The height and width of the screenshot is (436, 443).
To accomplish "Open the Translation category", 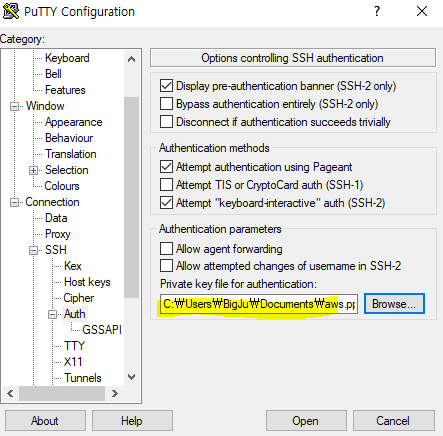I will [71, 154].
